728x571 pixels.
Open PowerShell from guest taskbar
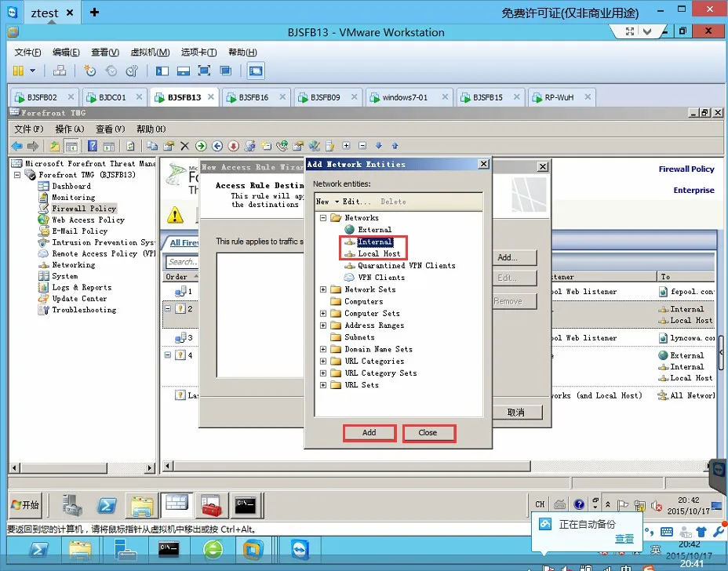[x=107, y=505]
